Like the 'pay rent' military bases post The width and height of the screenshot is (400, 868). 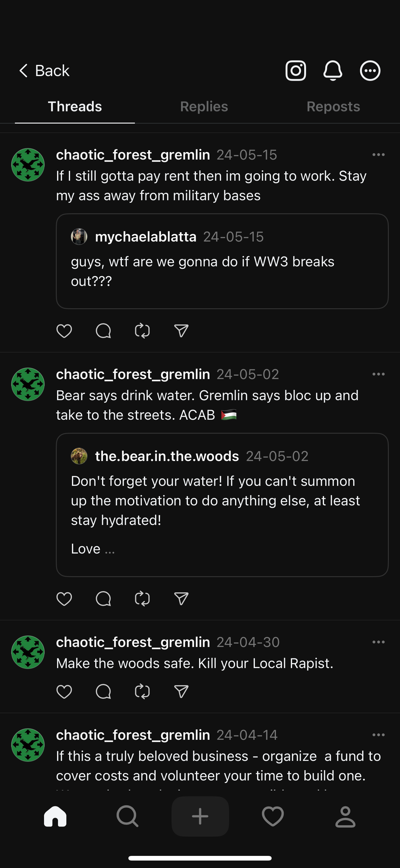(x=64, y=331)
